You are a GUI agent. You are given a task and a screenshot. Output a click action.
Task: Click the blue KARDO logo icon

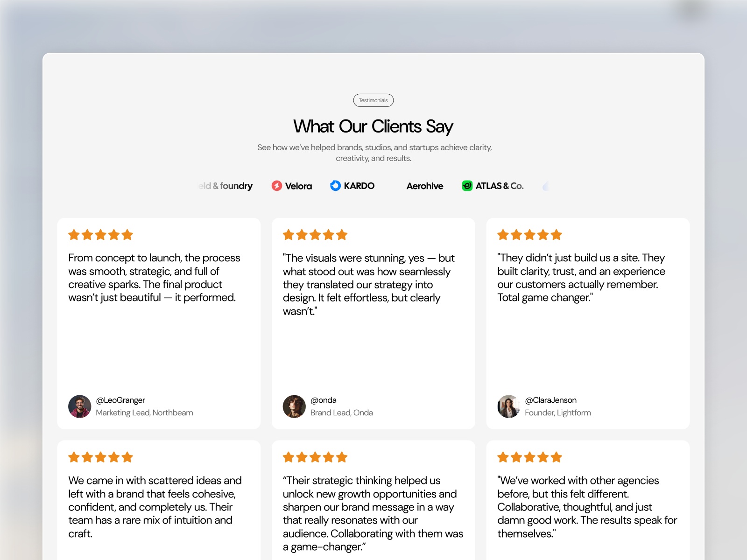(335, 186)
